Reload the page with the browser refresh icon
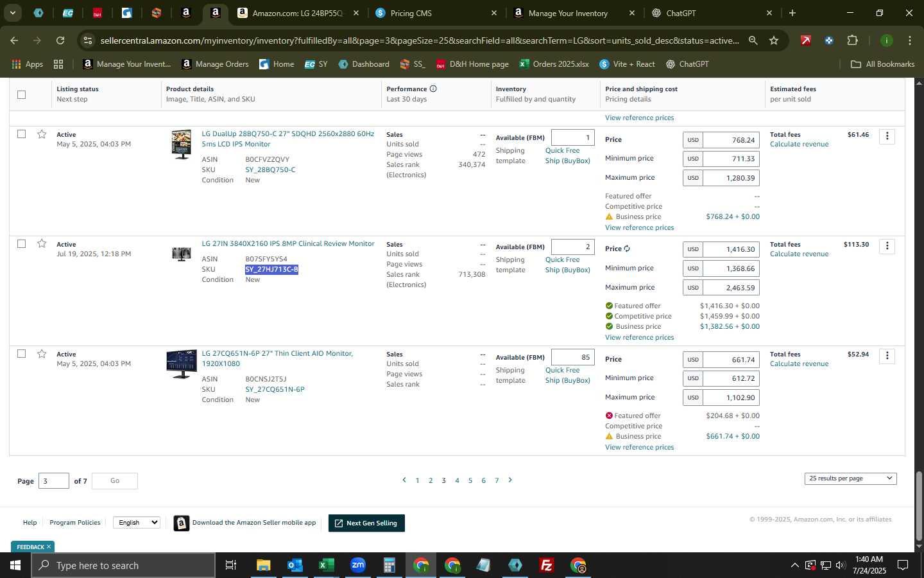 (60, 40)
